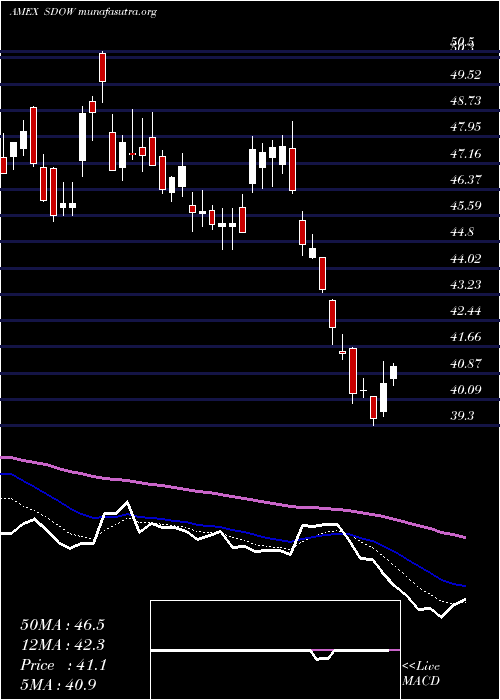Select the 46.37 price axis label
Screen dimensions: 500x700
click(466, 180)
